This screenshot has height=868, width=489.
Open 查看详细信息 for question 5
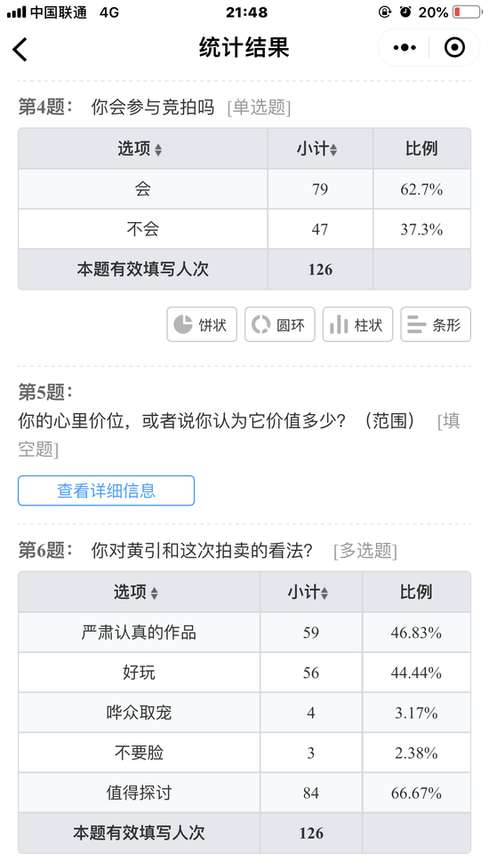tap(107, 490)
